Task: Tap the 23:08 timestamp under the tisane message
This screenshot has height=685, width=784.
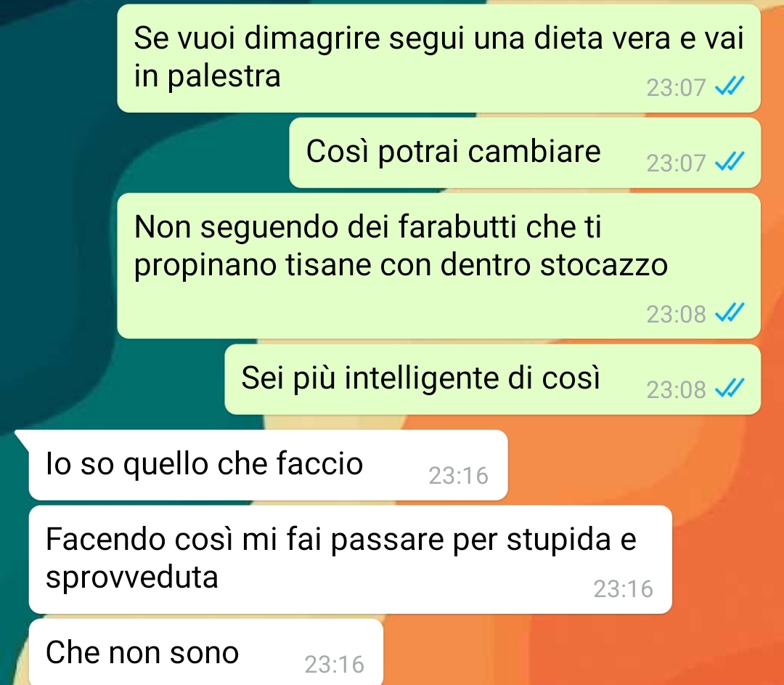Action: pyautogui.click(x=676, y=315)
